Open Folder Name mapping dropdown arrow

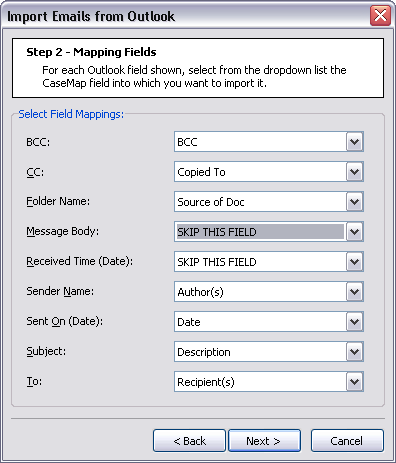coord(354,202)
